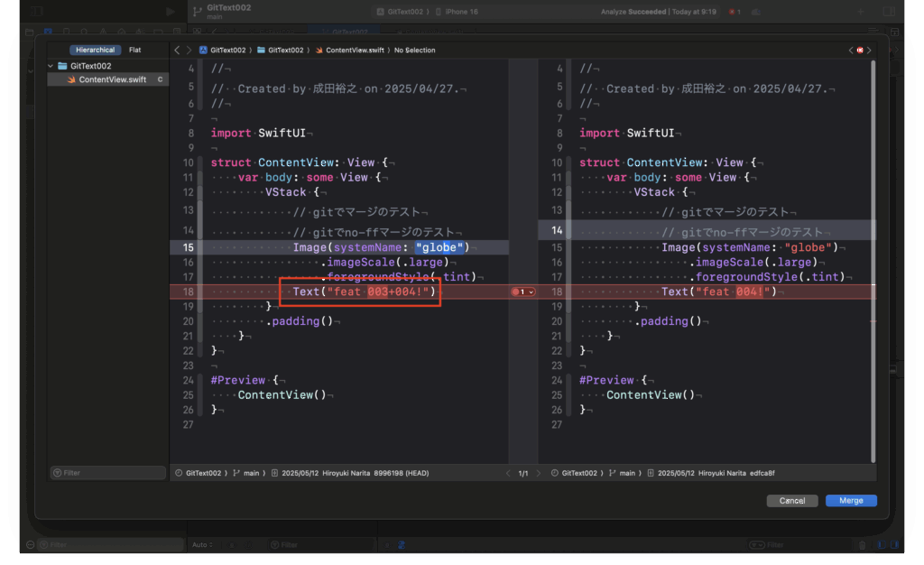
Task: Click Analyze Succeeded status in Xcode toolbar
Action: click(x=658, y=12)
